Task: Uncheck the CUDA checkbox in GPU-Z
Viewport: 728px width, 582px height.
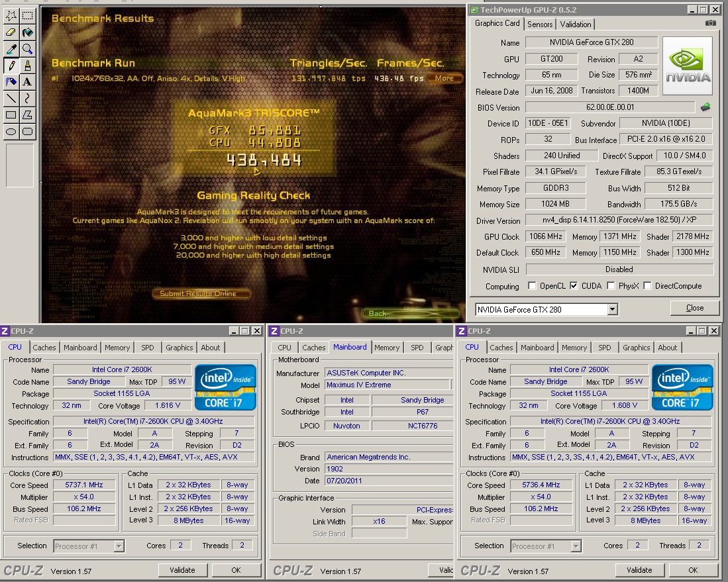Action: tap(574, 286)
